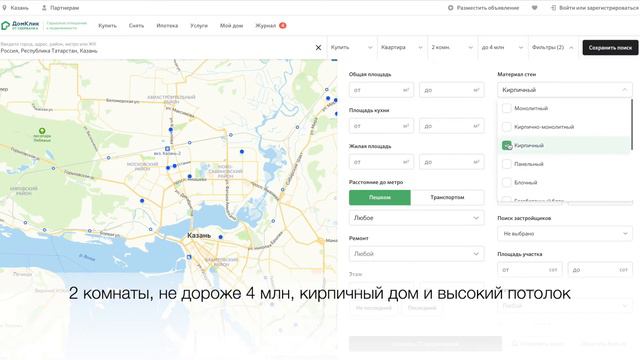Click the Казань city selector link
This screenshot has height=360, width=640.
[x=20, y=8]
